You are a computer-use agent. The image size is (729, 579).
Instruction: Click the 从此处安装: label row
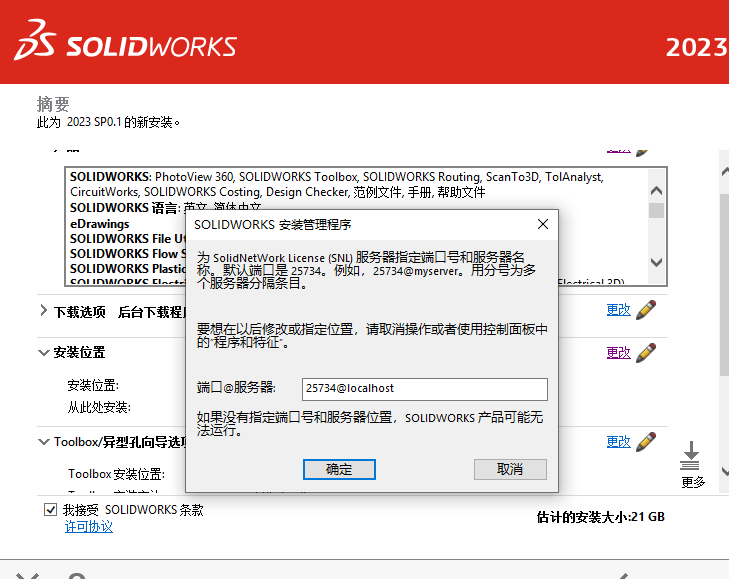click(x=99, y=407)
